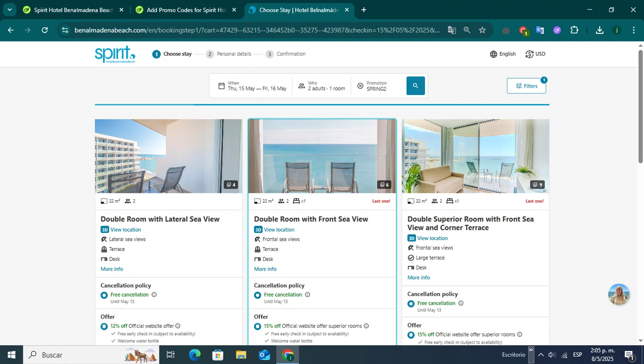Open Chrome profile avatar
Viewport: 644px width, 364px height.
617,30
